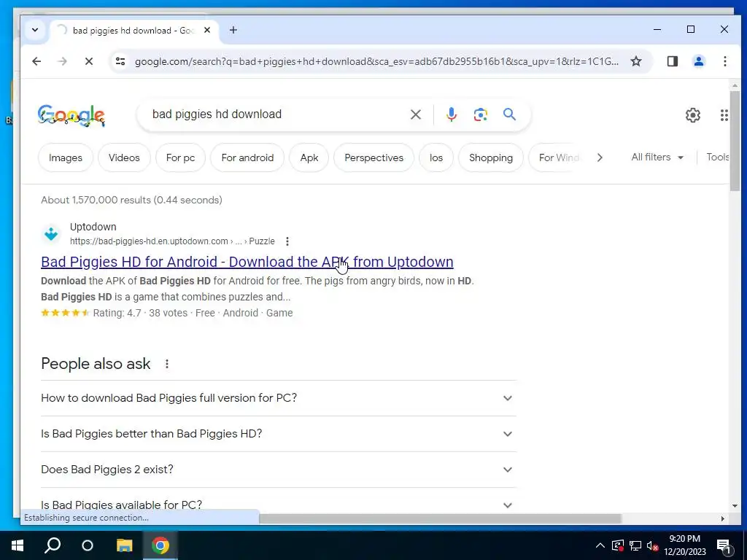Viewport: 747px width, 560px height.
Task: Click the address bar URL
Action: tap(376, 61)
